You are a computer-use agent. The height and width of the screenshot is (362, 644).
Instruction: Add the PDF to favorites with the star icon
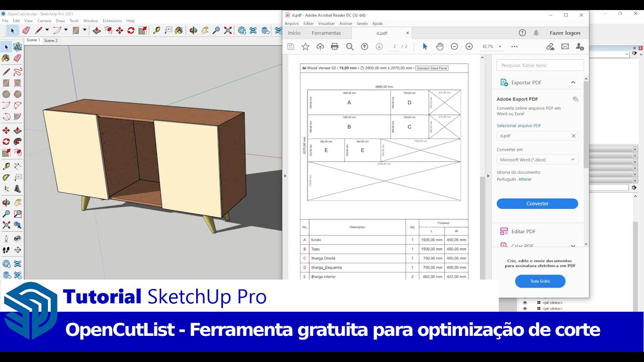point(305,46)
